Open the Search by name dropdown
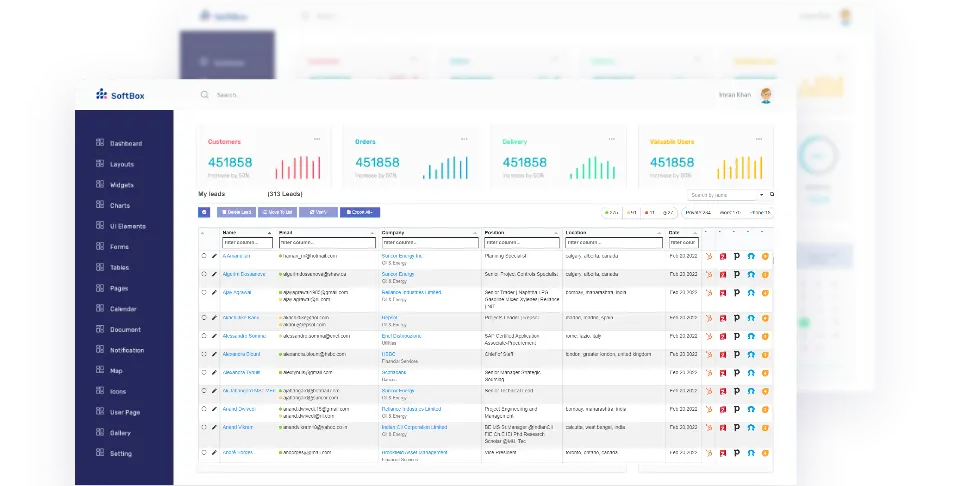 point(727,195)
